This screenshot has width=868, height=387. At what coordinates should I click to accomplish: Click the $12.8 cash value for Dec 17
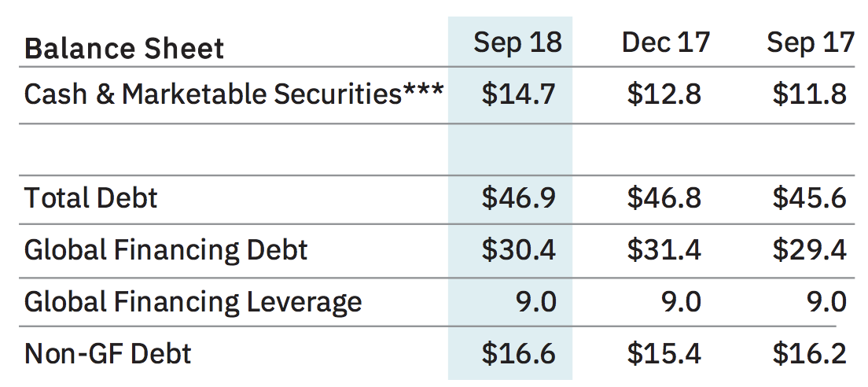coord(664,94)
